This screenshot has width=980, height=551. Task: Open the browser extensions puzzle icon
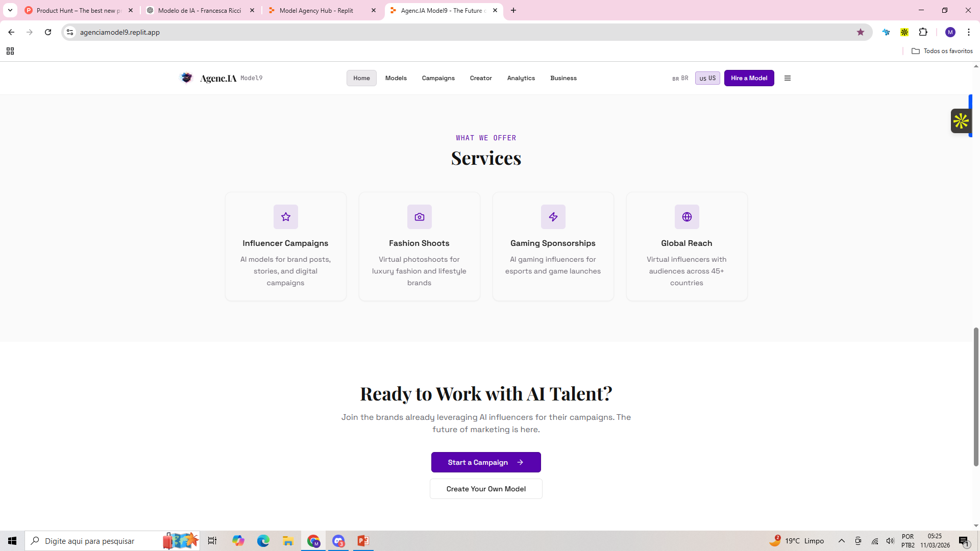click(x=923, y=32)
